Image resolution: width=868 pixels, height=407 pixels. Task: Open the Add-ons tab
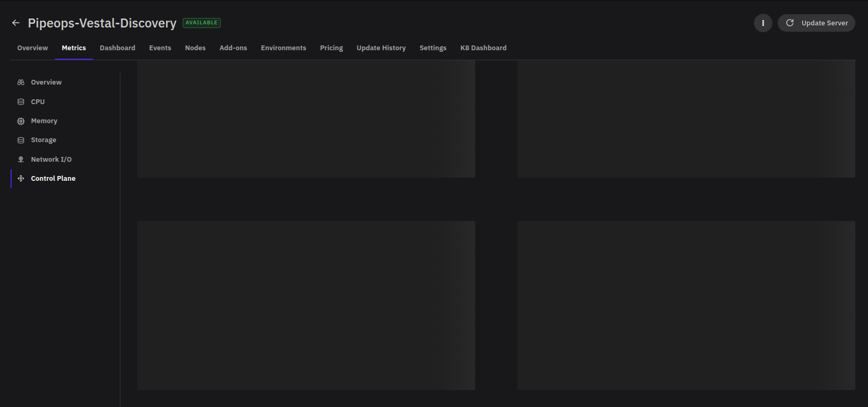click(x=233, y=48)
